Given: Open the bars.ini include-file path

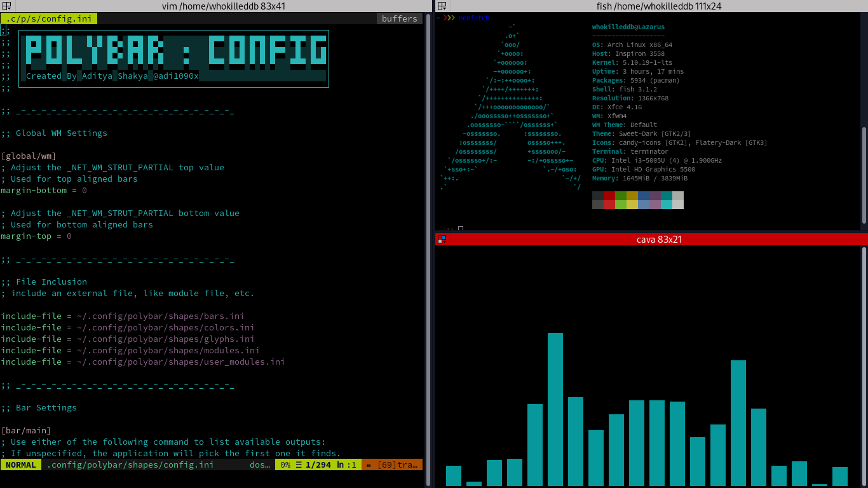Looking at the screenshot, I should (x=159, y=316).
